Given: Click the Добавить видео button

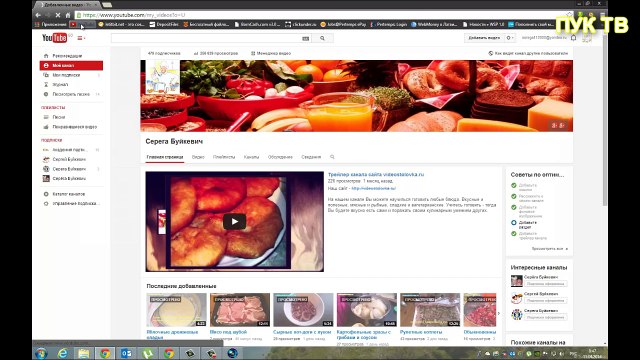Looking at the screenshot, I should pyautogui.click(x=484, y=38).
